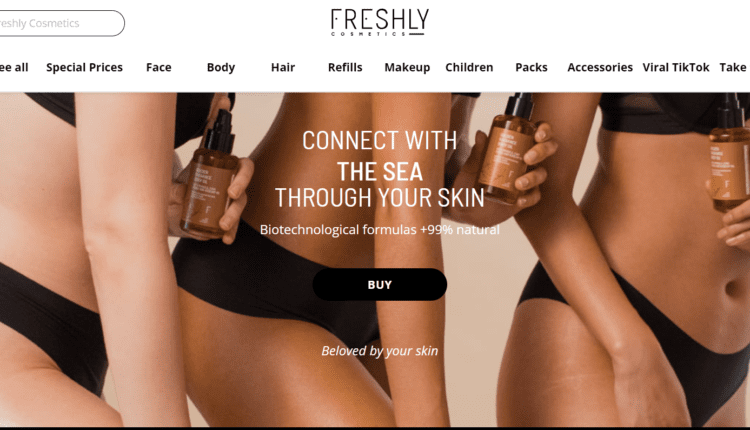750x430 pixels.
Task: Open the Body menu item
Action: [221, 67]
